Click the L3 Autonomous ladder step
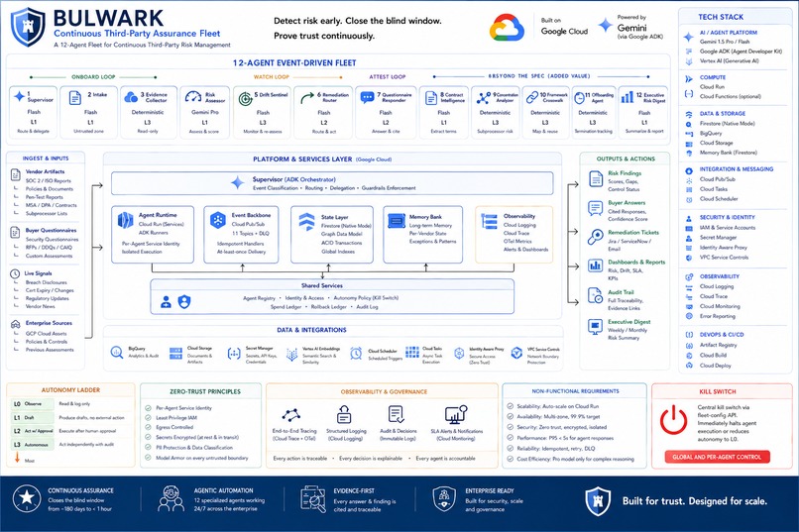Image resolution: width=799 pixels, height=532 pixels. click(32, 445)
